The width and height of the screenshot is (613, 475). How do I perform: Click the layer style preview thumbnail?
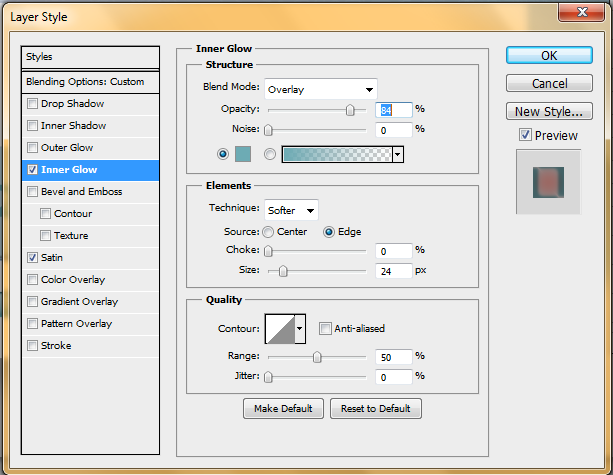coord(547,182)
